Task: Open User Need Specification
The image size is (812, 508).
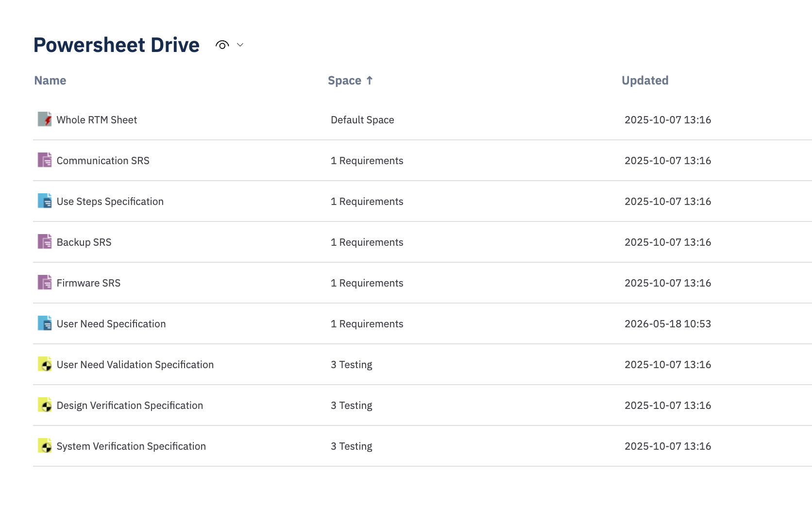Action: tap(111, 324)
